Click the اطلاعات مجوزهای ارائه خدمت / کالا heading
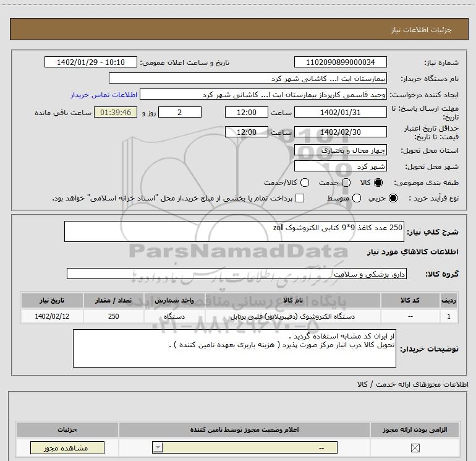This screenshot has width=476, height=461. pos(412,384)
